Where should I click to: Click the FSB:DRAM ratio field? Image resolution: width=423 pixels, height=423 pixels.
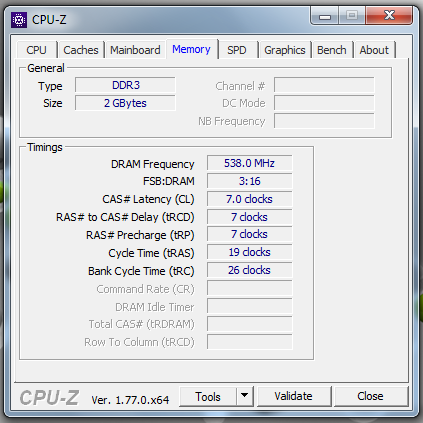click(249, 181)
